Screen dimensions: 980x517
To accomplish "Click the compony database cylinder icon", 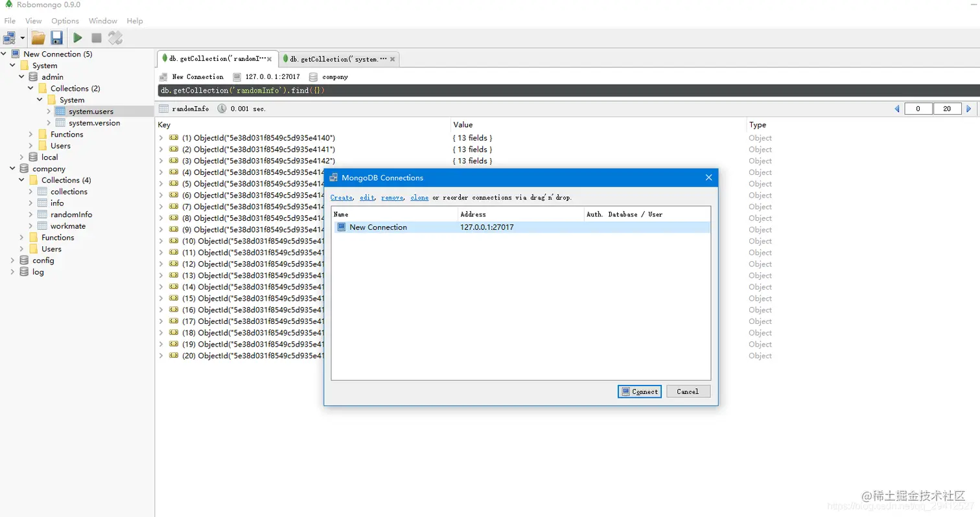I will [x=24, y=168].
